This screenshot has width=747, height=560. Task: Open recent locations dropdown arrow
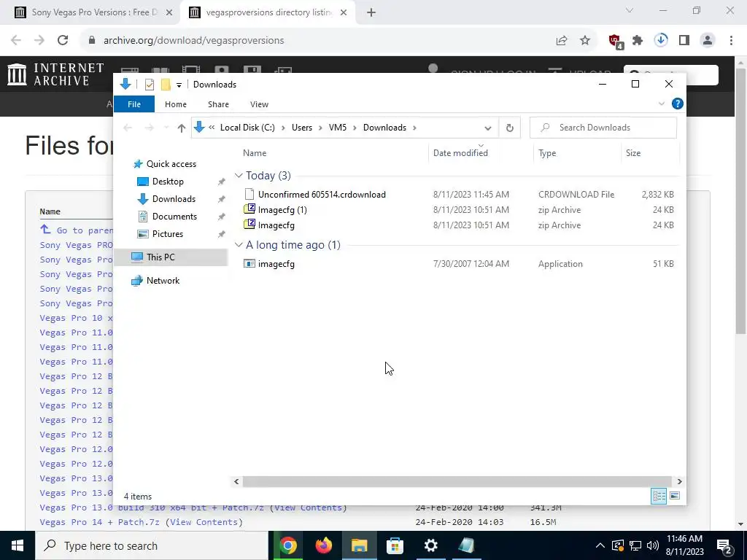(x=166, y=128)
